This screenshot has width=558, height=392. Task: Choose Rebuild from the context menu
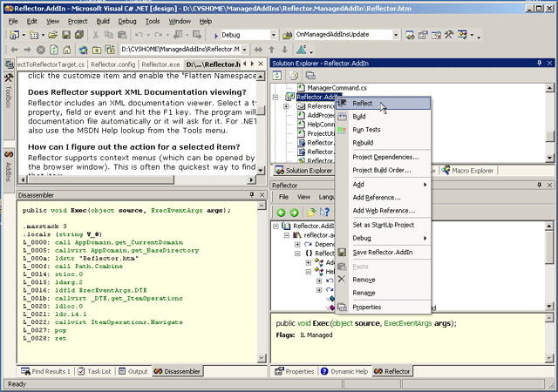[x=384, y=143]
